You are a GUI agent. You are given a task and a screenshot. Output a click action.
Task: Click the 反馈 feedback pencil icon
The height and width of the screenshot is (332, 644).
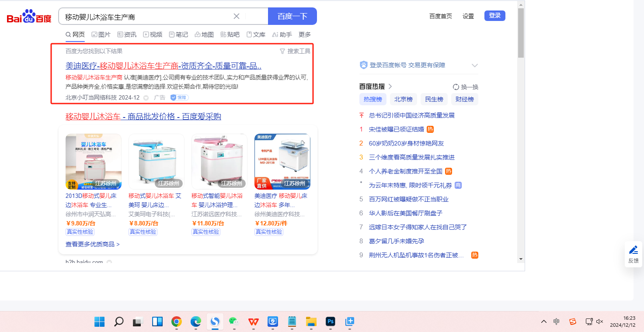[633, 250]
